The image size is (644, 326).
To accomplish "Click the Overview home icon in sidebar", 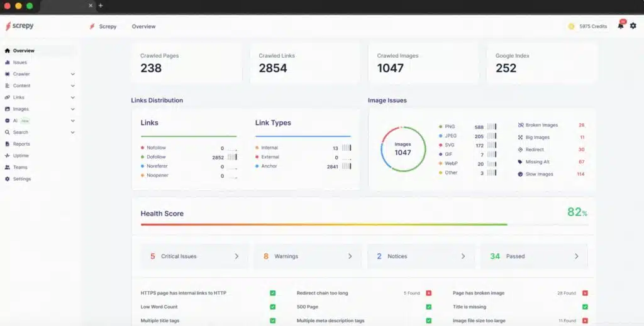I will click(7, 51).
